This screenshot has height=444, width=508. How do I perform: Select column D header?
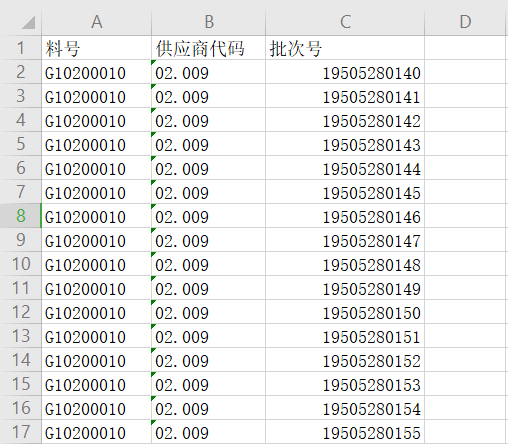[x=465, y=22]
